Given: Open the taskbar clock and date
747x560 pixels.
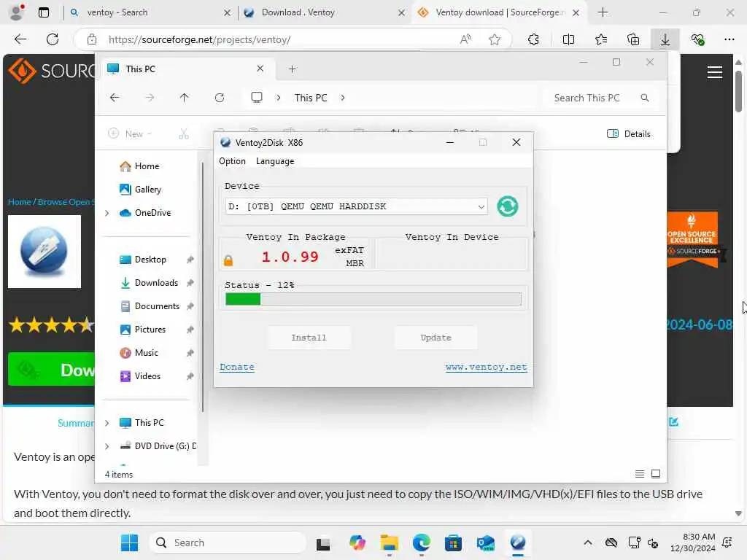Looking at the screenshot, I should click(693, 542).
